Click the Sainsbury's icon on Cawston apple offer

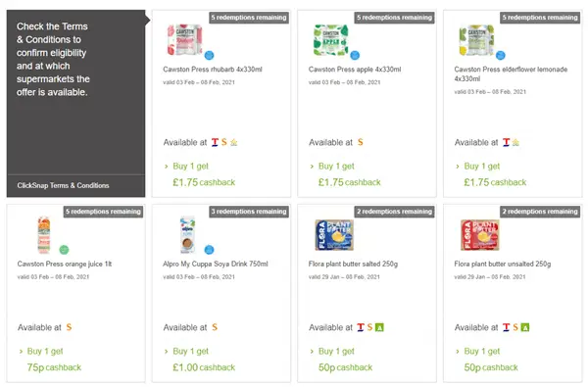(x=361, y=142)
